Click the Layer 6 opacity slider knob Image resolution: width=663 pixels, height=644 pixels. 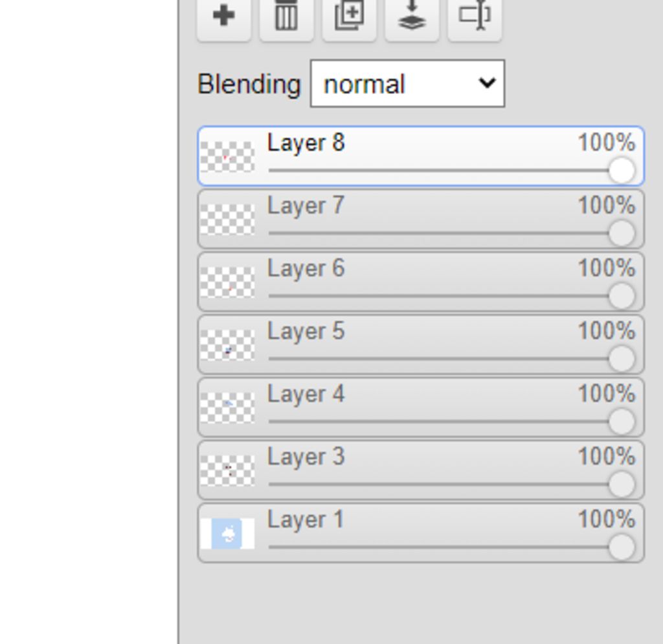622,296
